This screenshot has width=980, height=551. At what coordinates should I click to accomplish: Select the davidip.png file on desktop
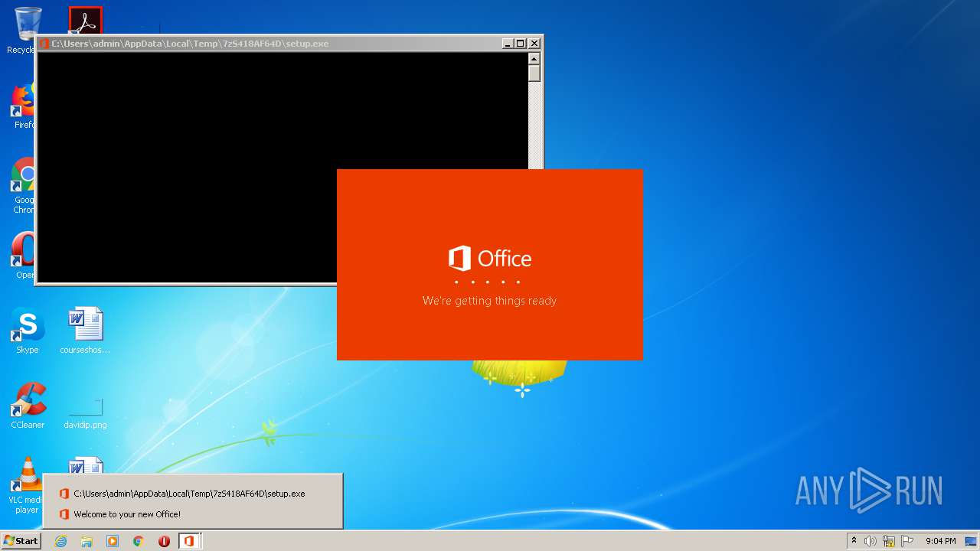point(85,413)
